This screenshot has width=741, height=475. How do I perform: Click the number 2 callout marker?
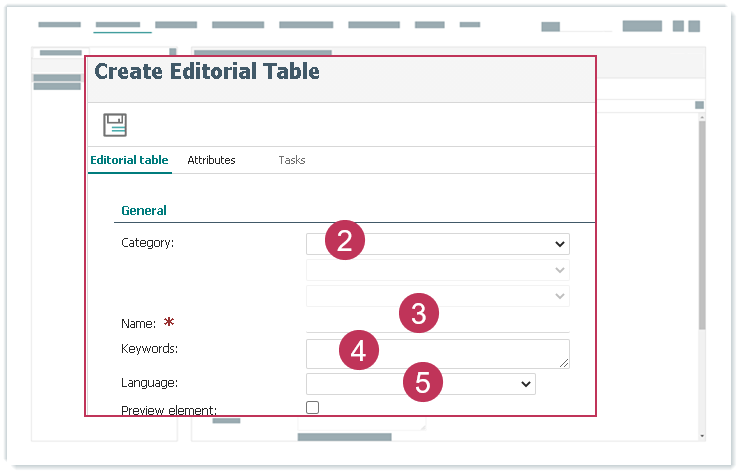[x=344, y=240]
